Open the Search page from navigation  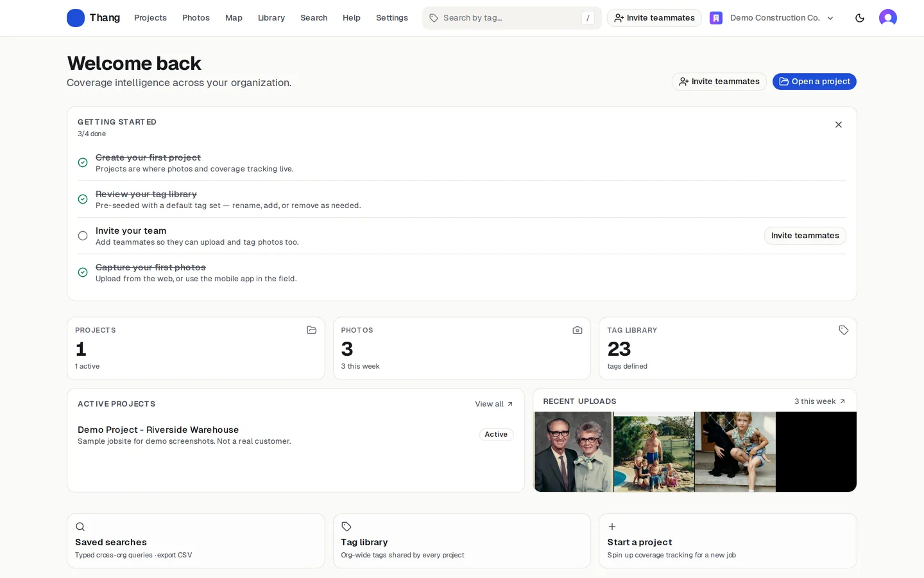314,18
